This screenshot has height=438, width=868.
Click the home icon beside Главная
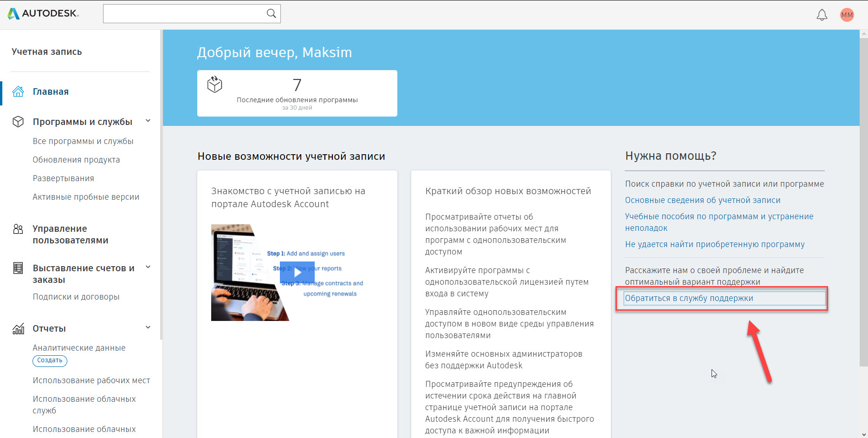coord(18,92)
